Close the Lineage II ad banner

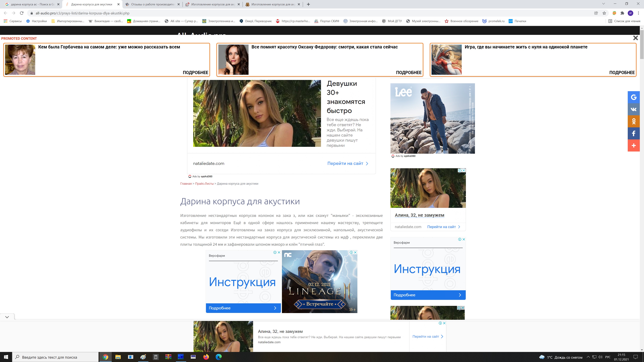tap(355, 252)
